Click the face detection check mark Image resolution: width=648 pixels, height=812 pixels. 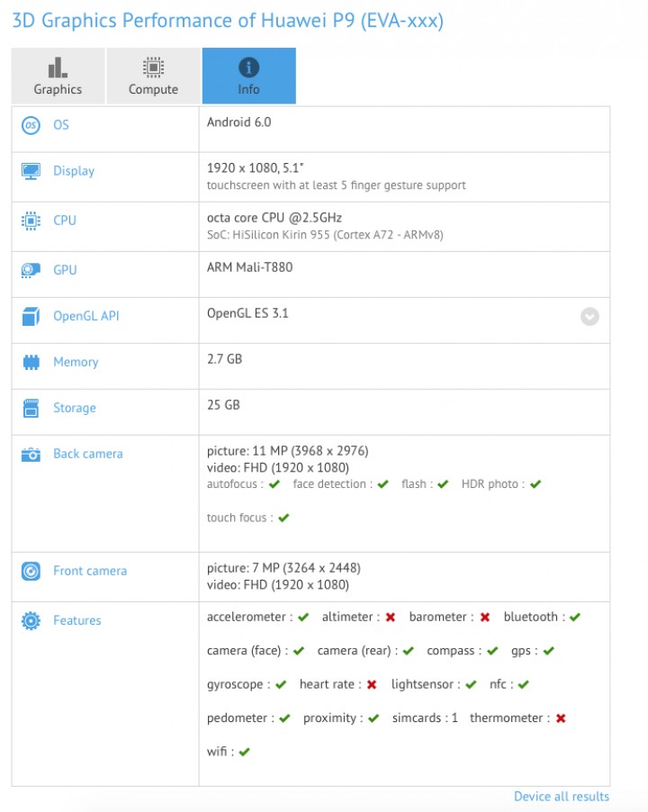click(x=383, y=484)
